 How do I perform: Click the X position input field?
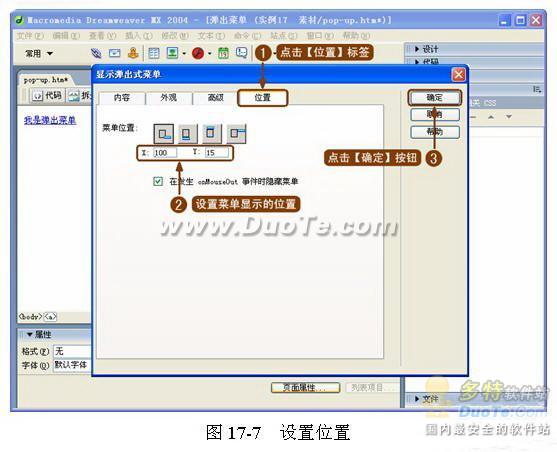coord(165,152)
